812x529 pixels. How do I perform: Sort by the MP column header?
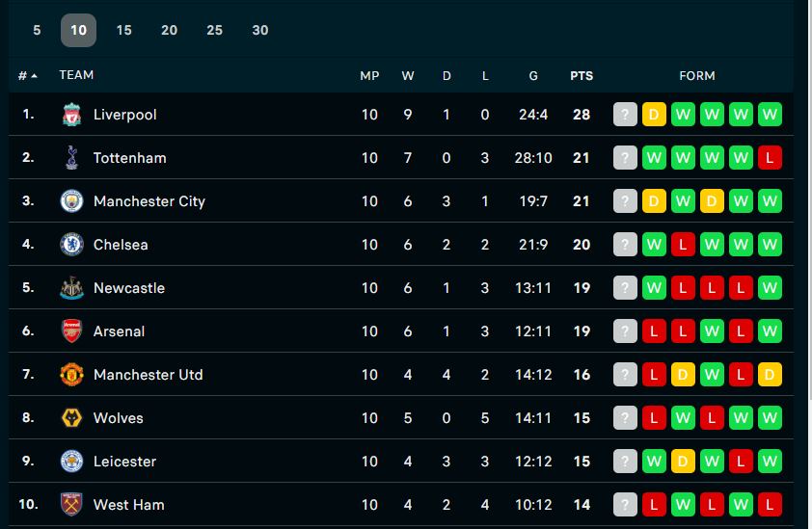[x=369, y=75]
